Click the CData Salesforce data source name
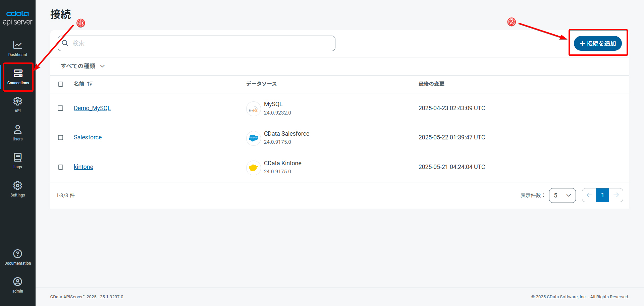This screenshot has width=644, height=306. [287, 134]
